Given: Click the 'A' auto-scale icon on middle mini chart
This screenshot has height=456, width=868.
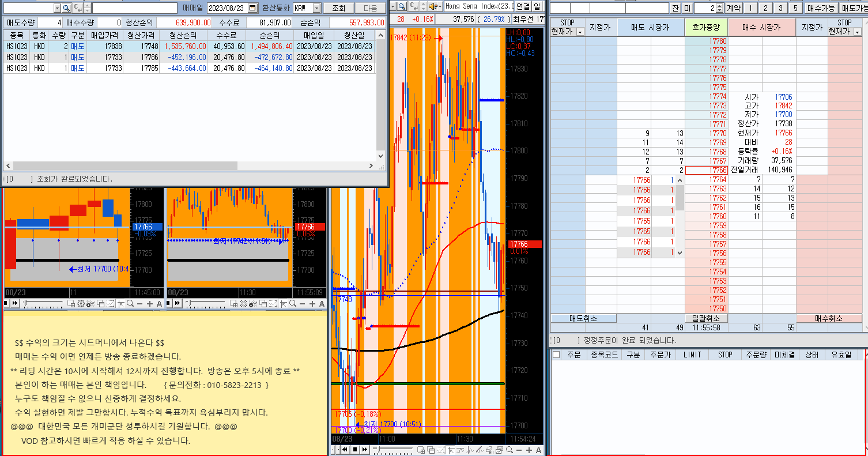Looking at the screenshot, I should [322, 304].
